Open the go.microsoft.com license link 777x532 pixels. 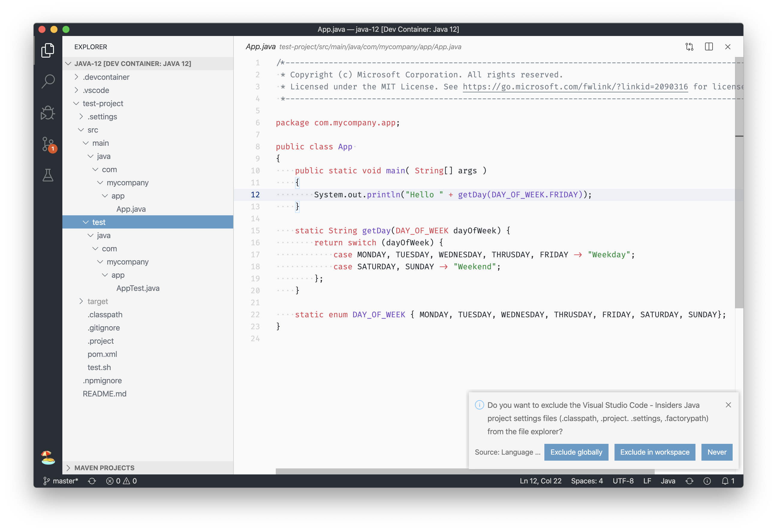(575, 87)
